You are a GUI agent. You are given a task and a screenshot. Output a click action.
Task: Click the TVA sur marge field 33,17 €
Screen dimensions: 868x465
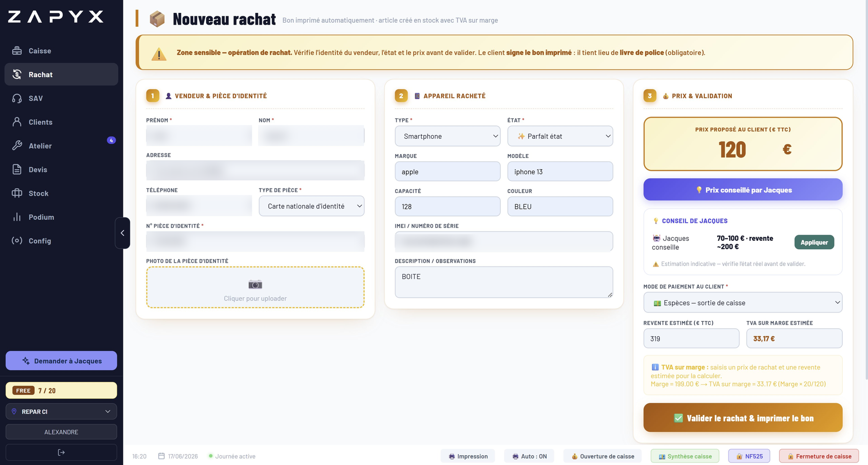pos(794,339)
